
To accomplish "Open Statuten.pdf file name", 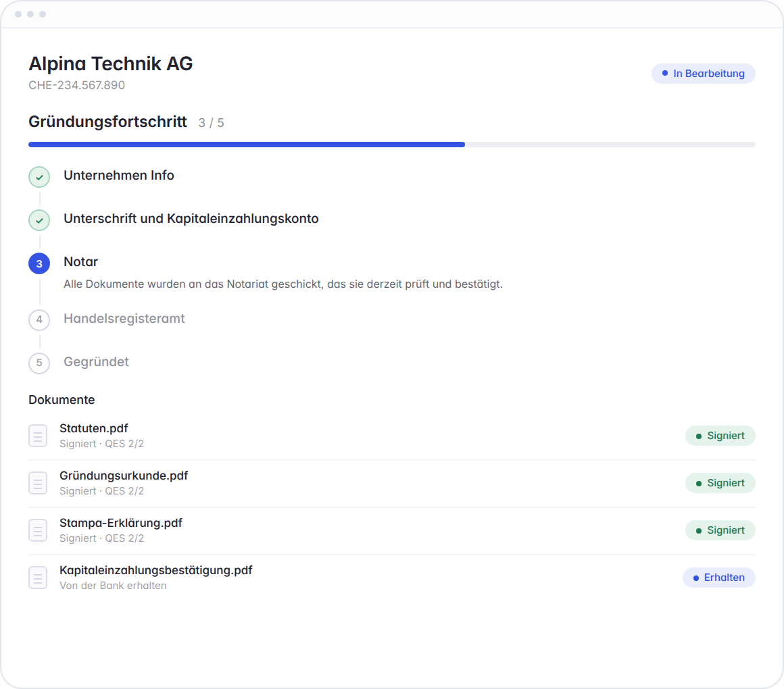I will (93, 428).
